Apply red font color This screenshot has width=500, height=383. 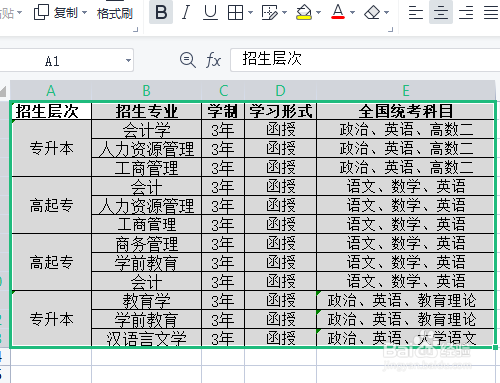(x=338, y=12)
